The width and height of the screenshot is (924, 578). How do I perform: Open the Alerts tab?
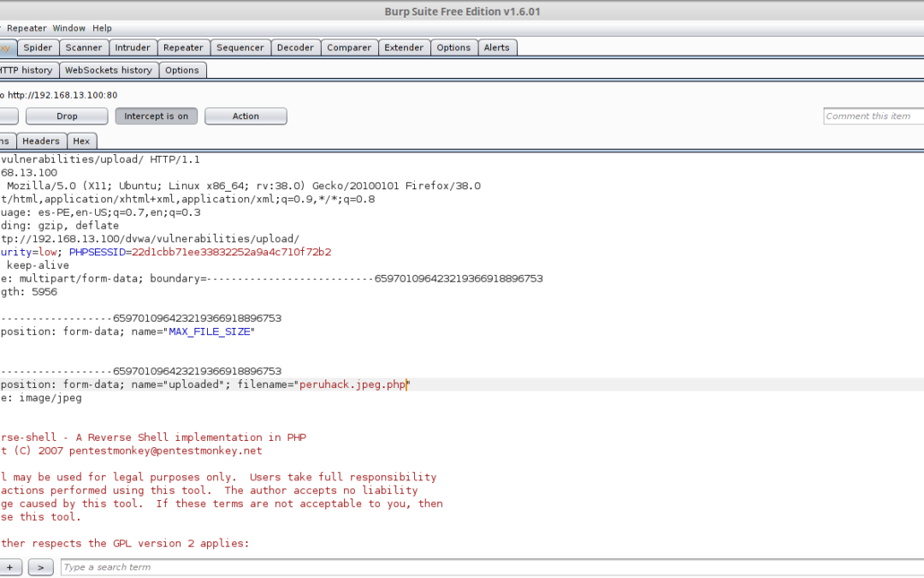coord(497,48)
